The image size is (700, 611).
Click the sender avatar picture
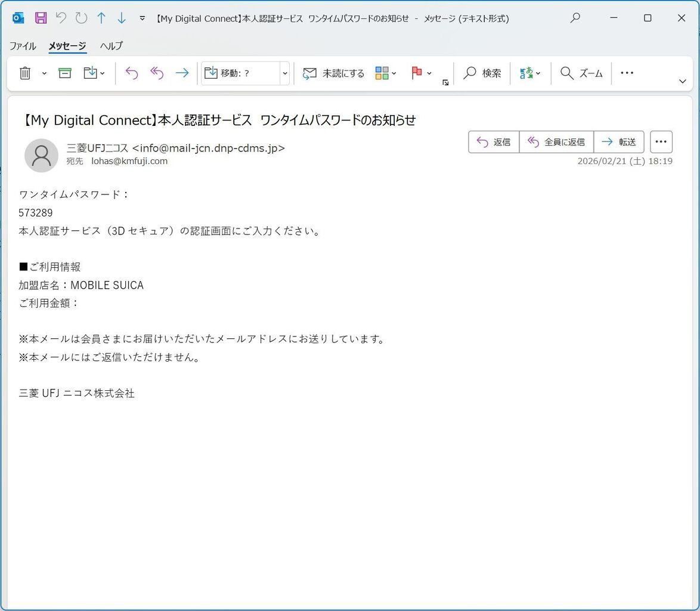[x=41, y=155]
